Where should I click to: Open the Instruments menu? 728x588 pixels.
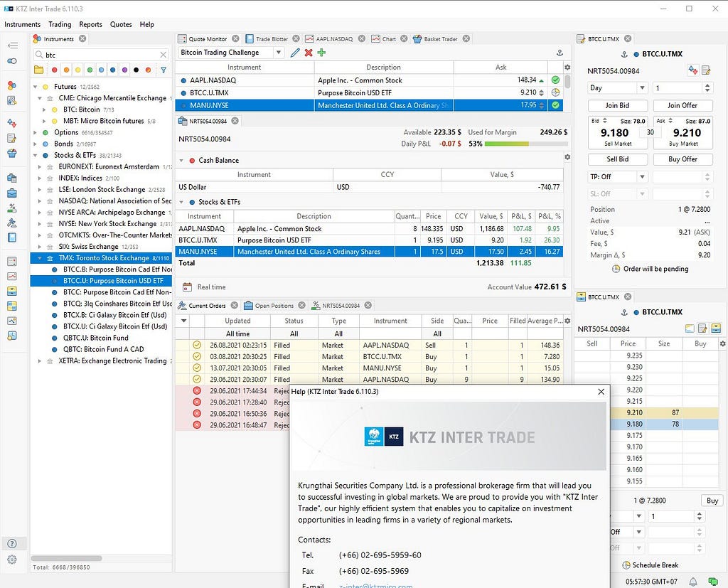click(22, 24)
